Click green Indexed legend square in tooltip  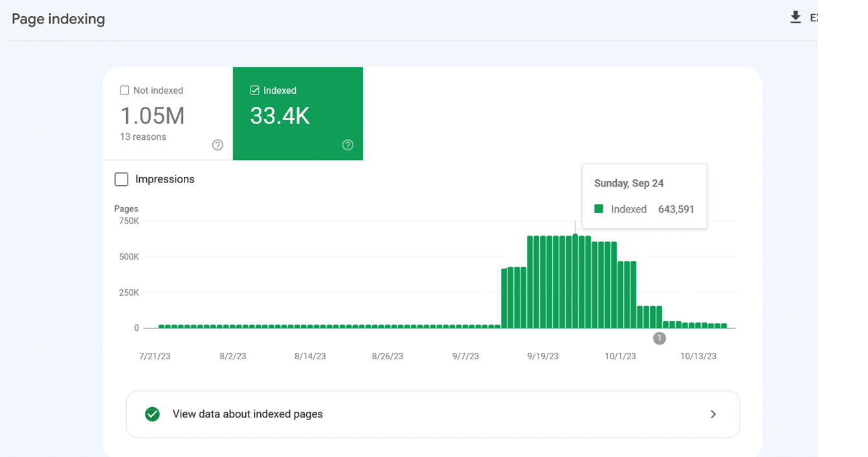[x=599, y=209]
